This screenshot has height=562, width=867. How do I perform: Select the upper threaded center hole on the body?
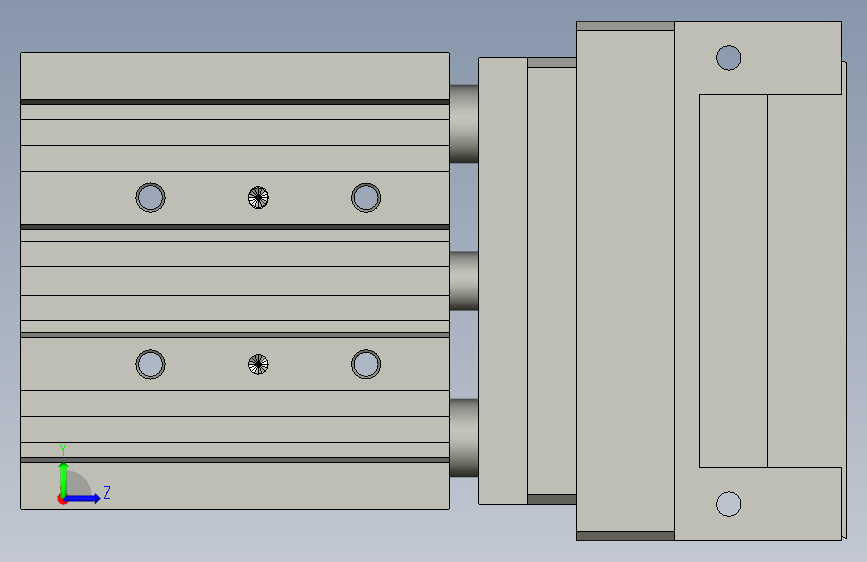(258, 197)
